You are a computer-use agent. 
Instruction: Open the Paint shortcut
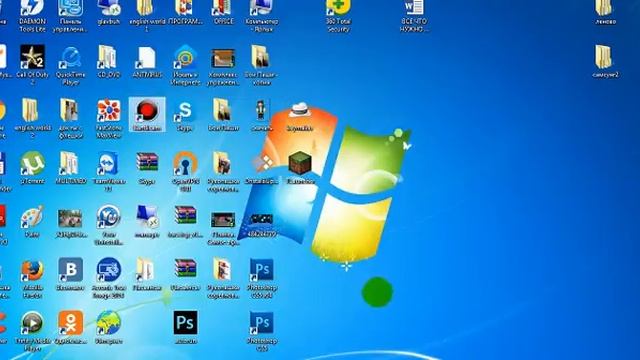pyautogui.click(x=32, y=221)
